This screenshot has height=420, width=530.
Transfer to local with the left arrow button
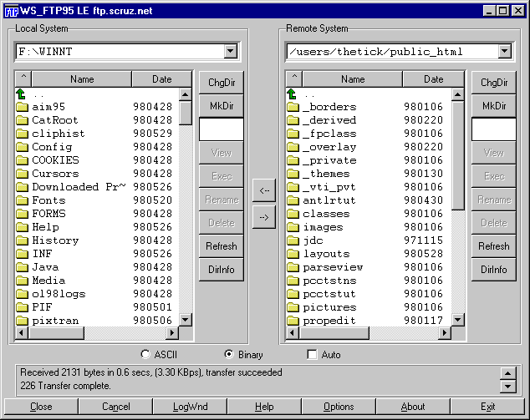(x=264, y=190)
